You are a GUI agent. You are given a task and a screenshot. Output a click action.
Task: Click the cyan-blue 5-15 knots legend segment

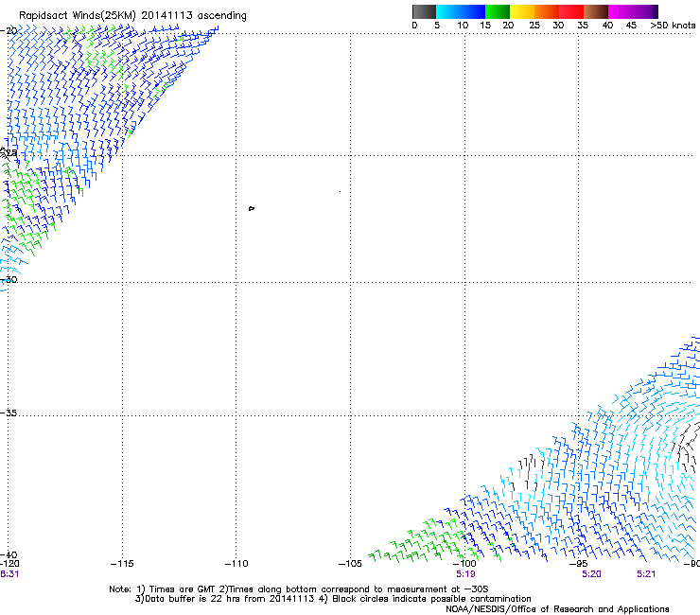pos(461,11)
